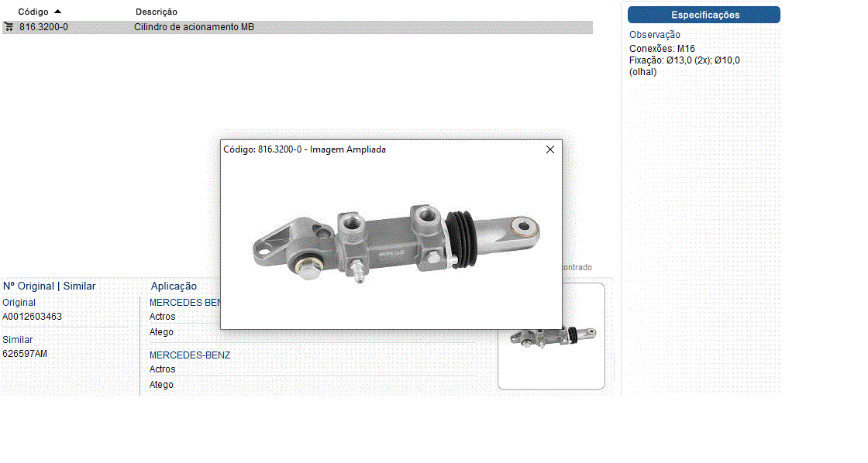Click the Código column header
This screenshot has width=868, height=463.
tap(33, 12)
